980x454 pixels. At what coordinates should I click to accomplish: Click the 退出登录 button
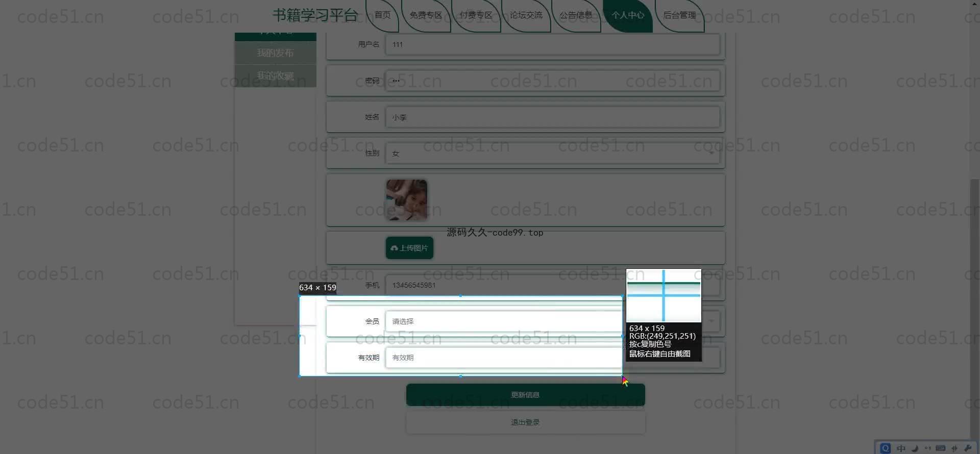(526, 422)
